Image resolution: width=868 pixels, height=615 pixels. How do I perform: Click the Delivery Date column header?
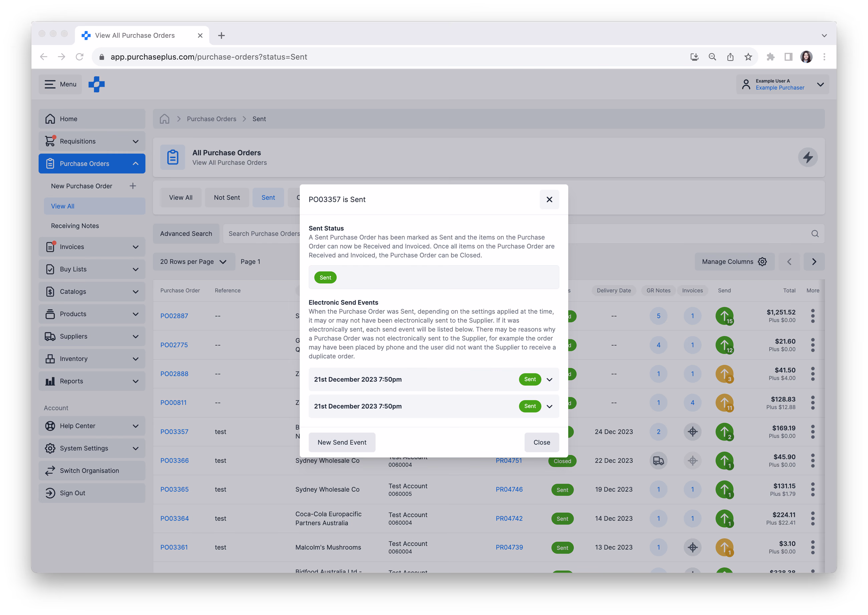(613, 290)
